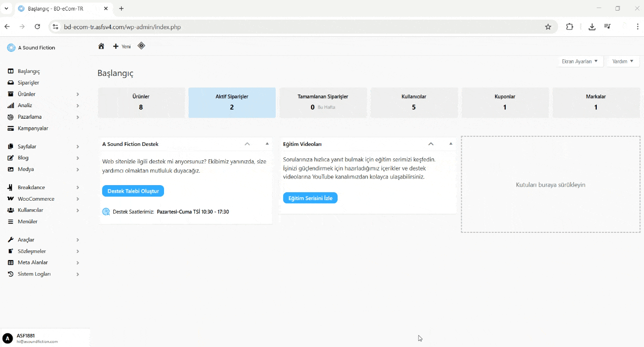Expand the WooCommerce submenu chevron

pos(77,199)
